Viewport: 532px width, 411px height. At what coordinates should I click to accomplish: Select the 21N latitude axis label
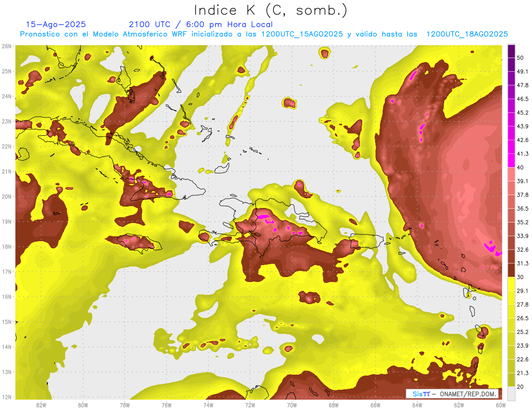[7, 172]
